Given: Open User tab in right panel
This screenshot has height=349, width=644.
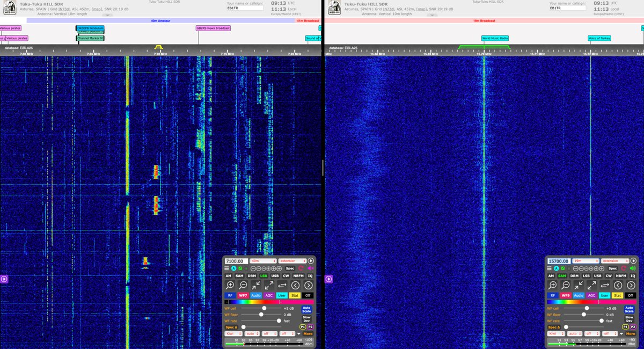Looking at the screenshot, I should pyautogui.click(x=604, y=296).
